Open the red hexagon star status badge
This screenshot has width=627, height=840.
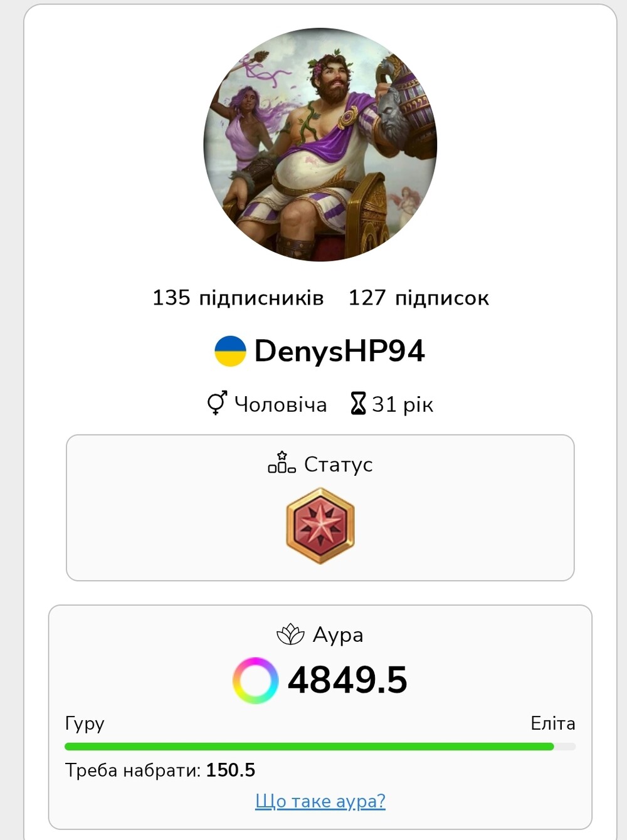coord(320,525)
